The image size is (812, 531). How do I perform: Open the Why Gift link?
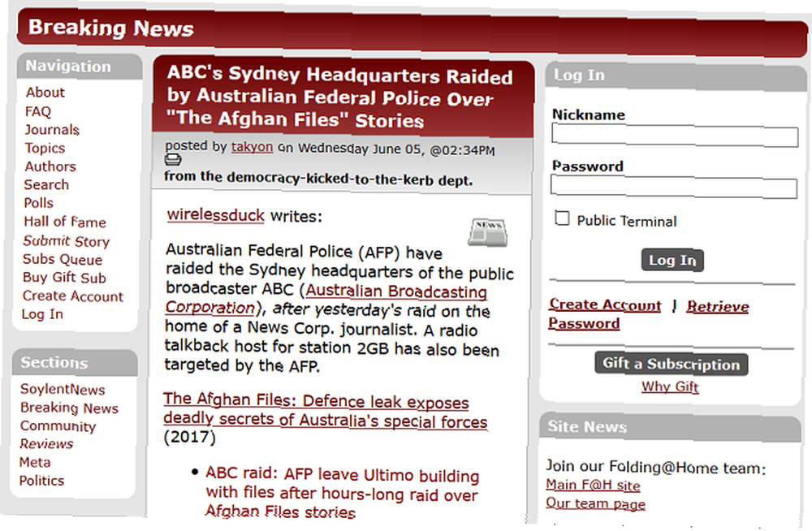(670, 386)
